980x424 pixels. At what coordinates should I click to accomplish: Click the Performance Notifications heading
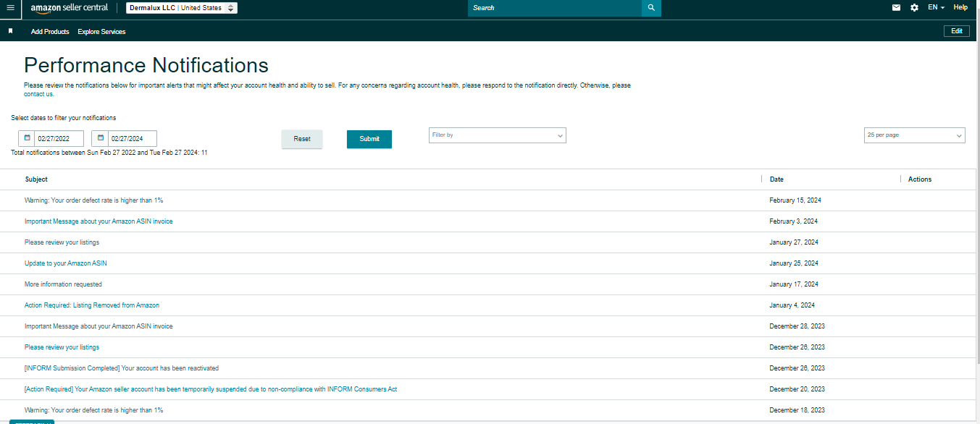pos(146,65)
